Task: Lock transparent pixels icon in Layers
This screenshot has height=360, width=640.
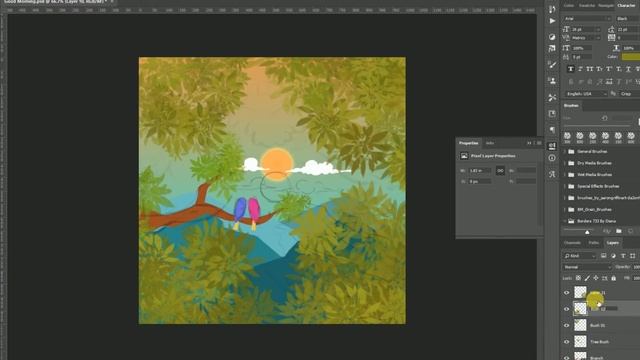Action: pyautogui.click(x=578, y=278)
